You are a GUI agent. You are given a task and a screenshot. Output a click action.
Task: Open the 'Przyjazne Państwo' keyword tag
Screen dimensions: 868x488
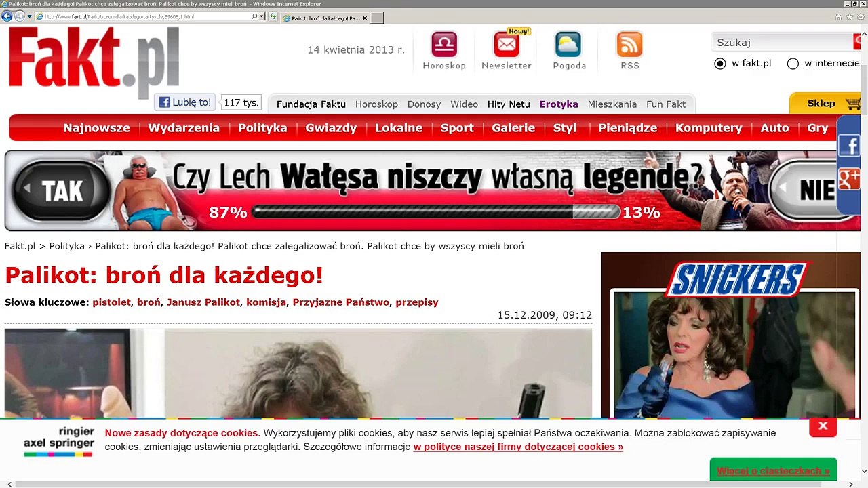point(341,302)
